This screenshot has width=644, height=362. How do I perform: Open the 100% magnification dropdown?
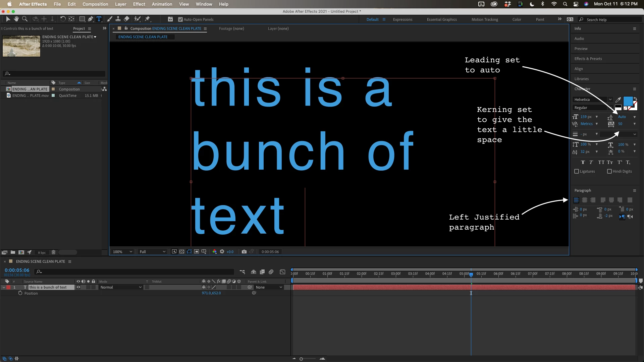tap(122, 252)
